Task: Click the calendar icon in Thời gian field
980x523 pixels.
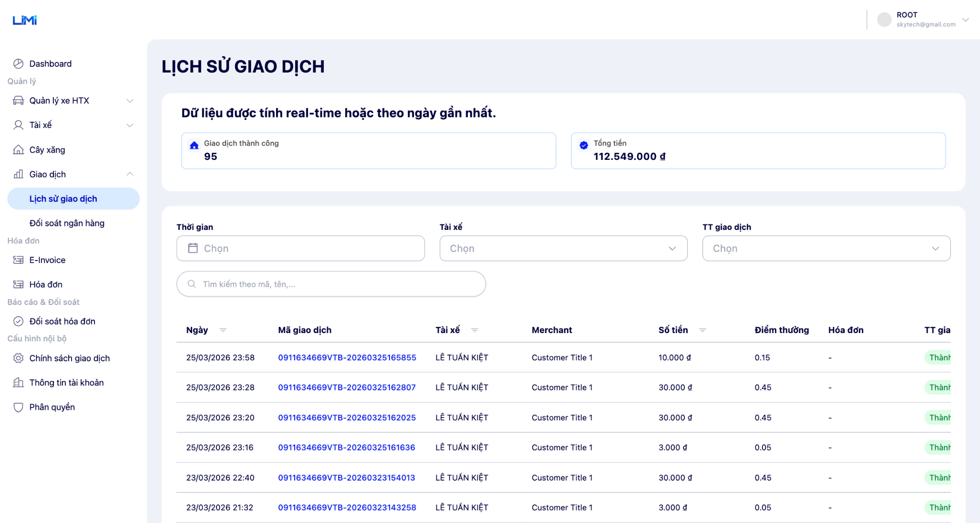Action: (x=193, y=248)
